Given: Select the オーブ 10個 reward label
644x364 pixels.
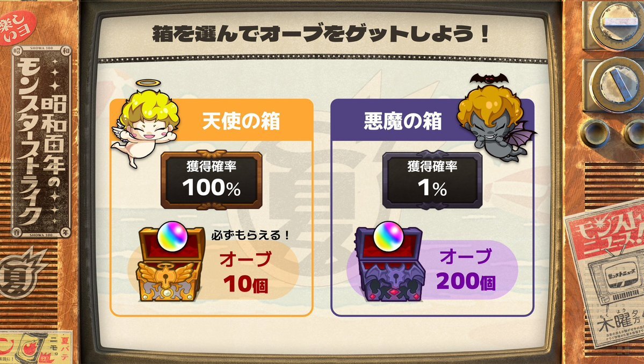Looking at the screenshot, I should tap(245, 272).
